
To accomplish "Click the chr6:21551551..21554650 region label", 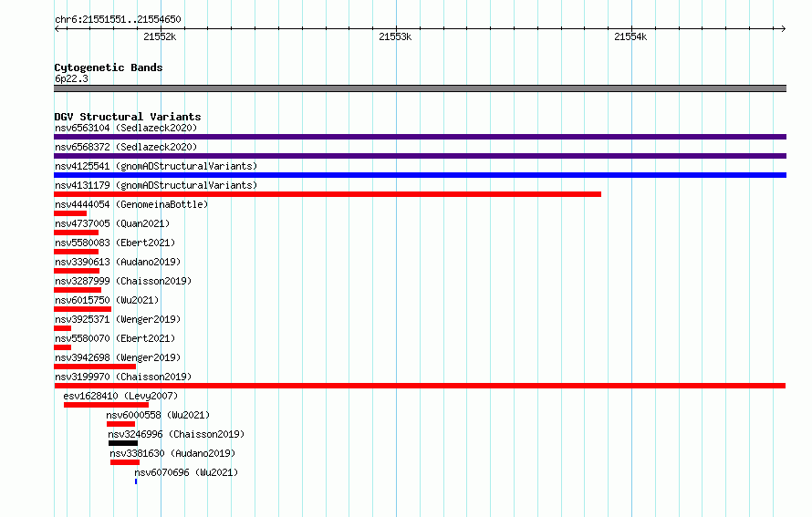I will 118,19.
